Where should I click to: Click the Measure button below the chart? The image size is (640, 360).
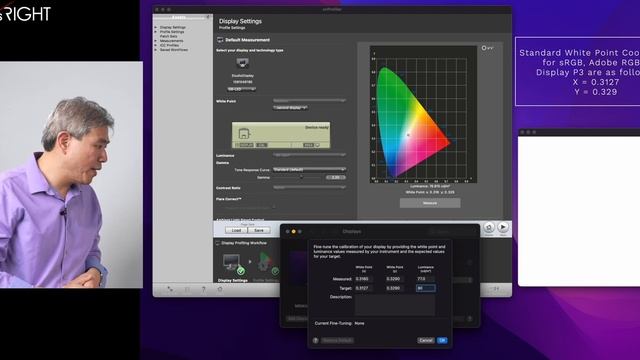pyautogui.click(x=430, y=203)
